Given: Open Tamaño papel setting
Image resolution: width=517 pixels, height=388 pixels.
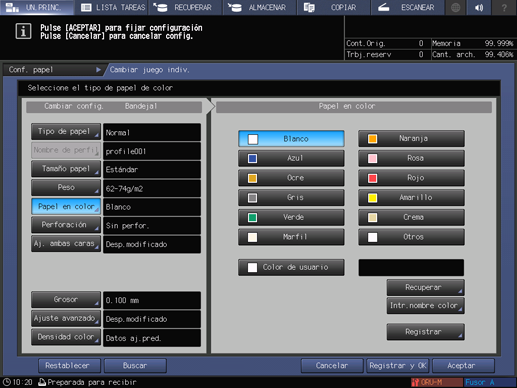Looking at the screenshot, I should (66, 169).
